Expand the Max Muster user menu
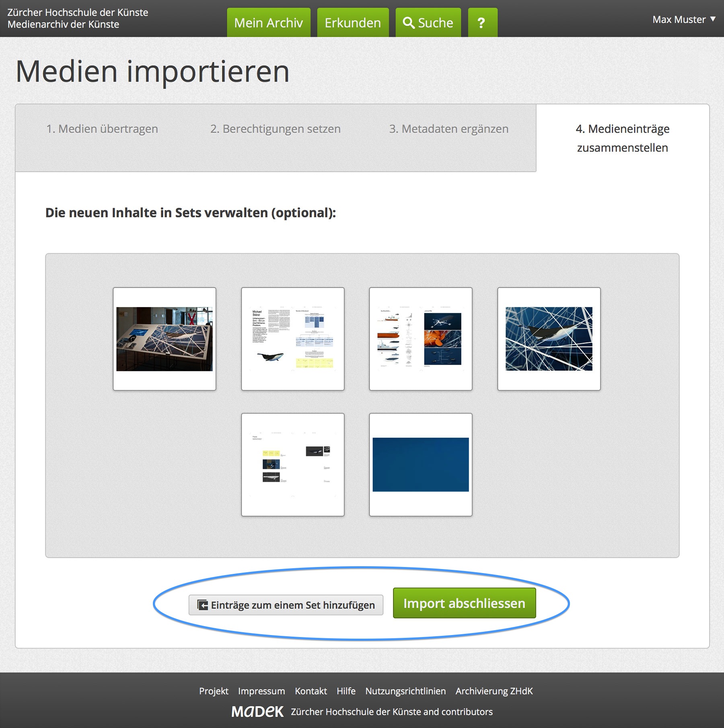 tap(683, 19)
